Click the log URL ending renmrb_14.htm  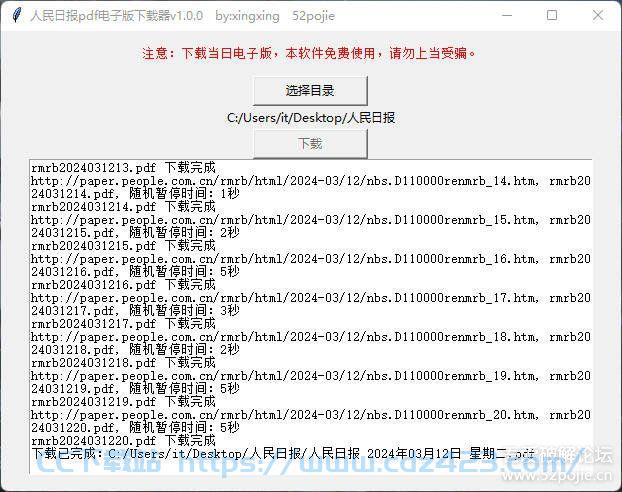point(285,181)
